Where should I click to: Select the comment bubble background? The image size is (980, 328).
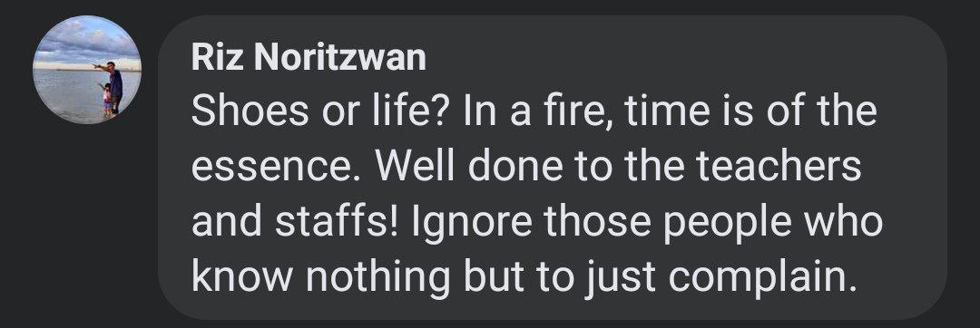552,168
